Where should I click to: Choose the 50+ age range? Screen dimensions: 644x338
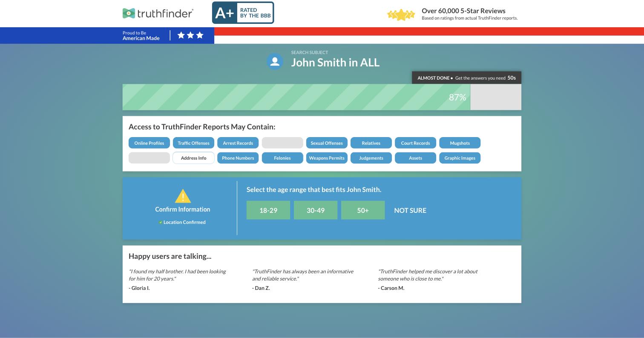coord(363,210)
